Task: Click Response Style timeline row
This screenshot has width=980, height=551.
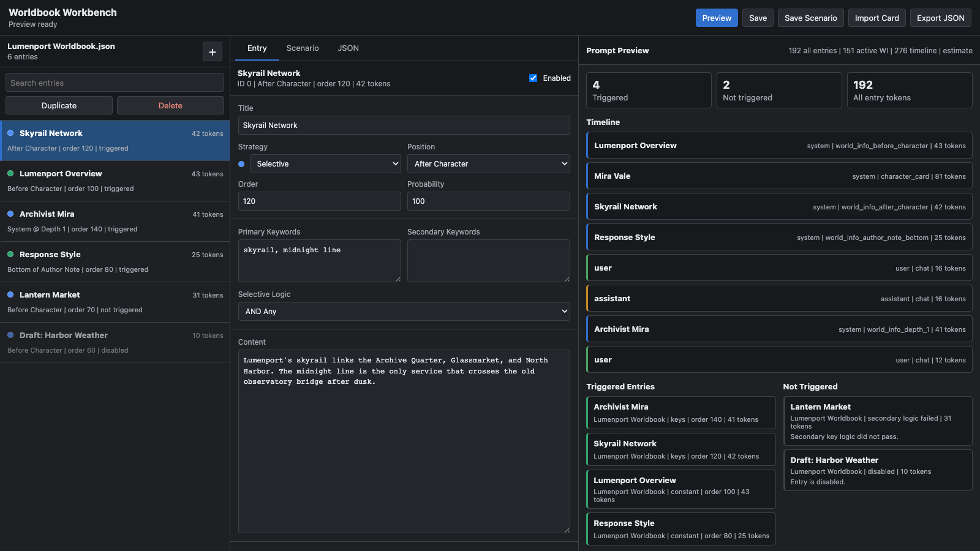Action: 779,238
